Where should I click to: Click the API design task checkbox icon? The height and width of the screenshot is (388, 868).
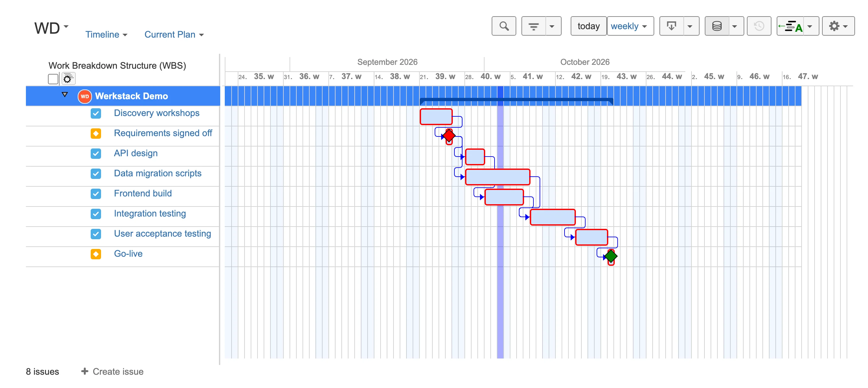point(96,153)
